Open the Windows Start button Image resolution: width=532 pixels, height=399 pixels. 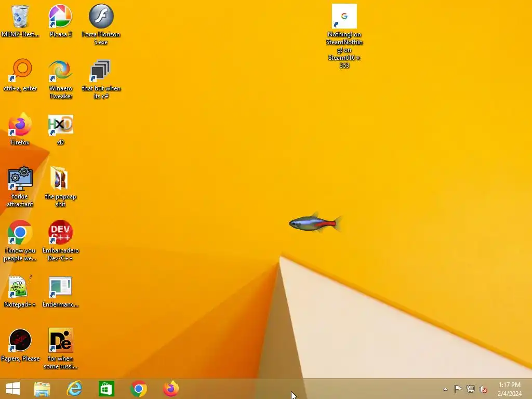coord(13,389)
